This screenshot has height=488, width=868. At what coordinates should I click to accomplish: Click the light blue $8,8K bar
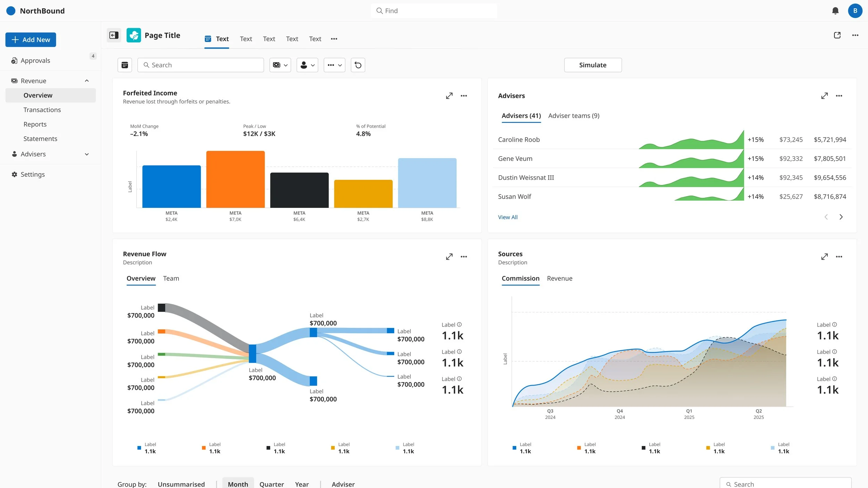tap(427, 183)
